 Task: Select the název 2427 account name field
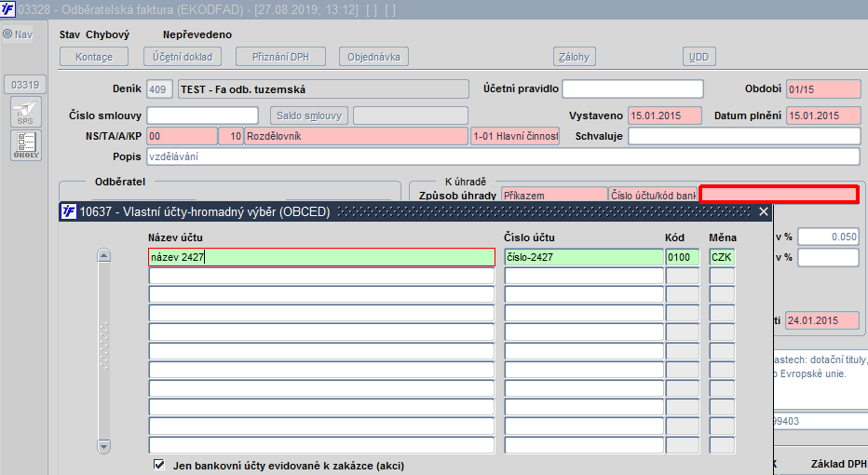(x=321, y=257)
